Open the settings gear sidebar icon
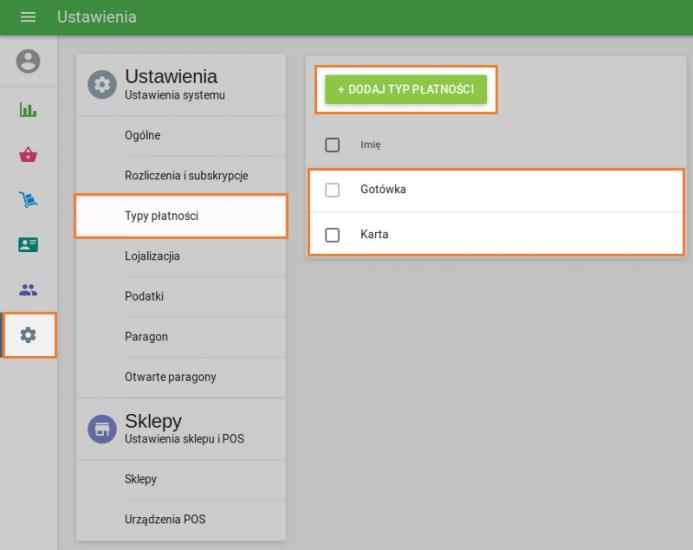 coord(28,335)
